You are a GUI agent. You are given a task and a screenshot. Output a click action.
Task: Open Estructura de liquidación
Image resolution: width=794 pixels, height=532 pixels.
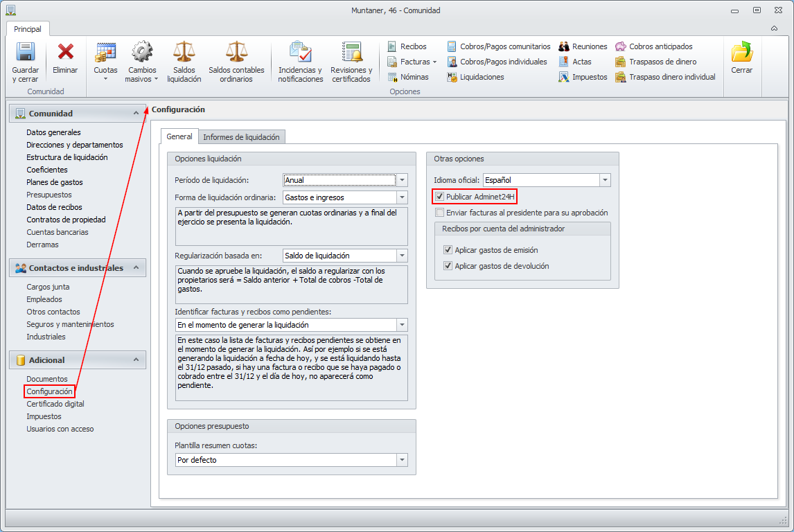(67, 157)
